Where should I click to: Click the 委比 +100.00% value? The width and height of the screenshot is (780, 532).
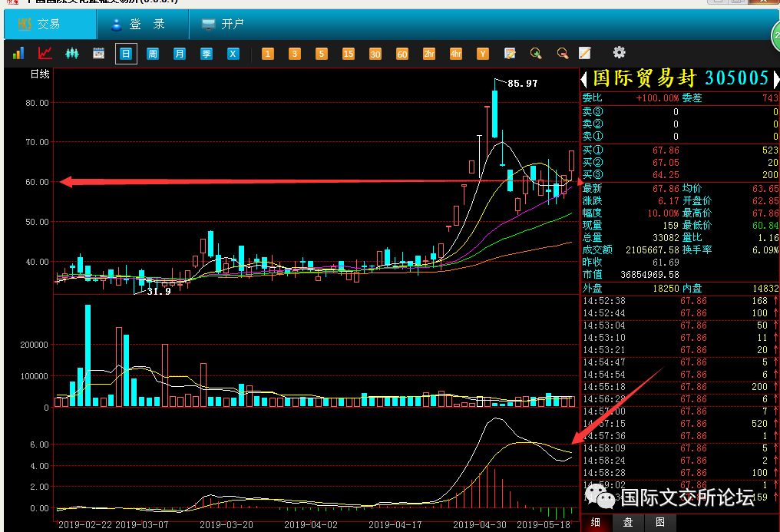point(657,98)
